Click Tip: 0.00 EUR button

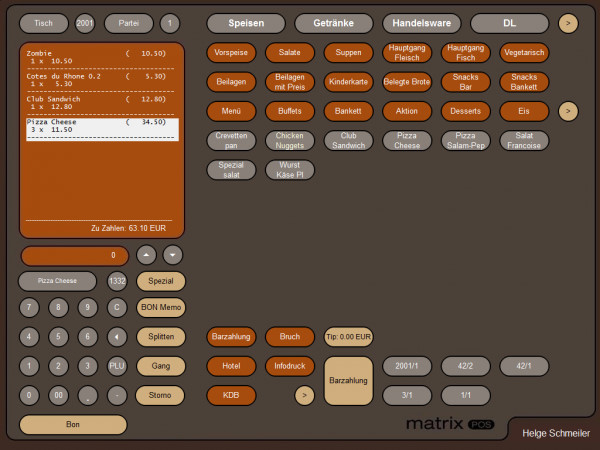348,337
